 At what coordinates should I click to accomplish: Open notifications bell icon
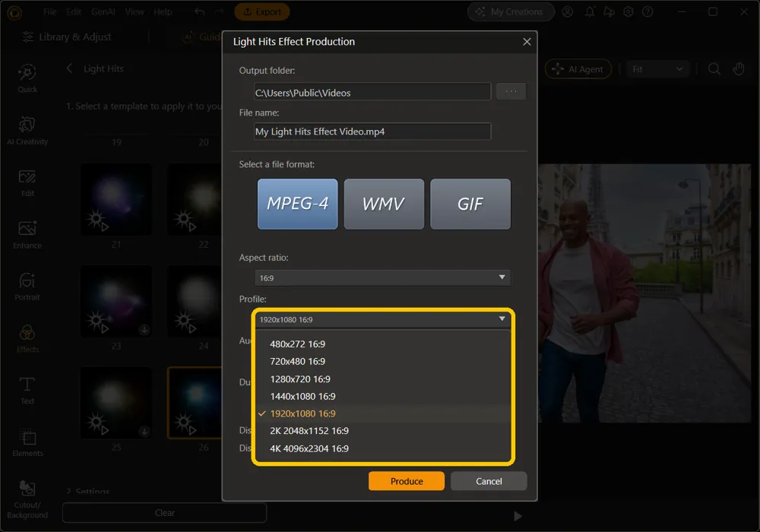click(x=590, y=11)
